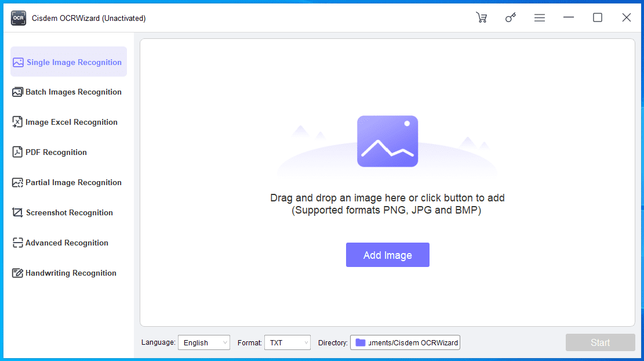644x361 pixels.
Task: Open the activation key icon
Action: [511, 17]
